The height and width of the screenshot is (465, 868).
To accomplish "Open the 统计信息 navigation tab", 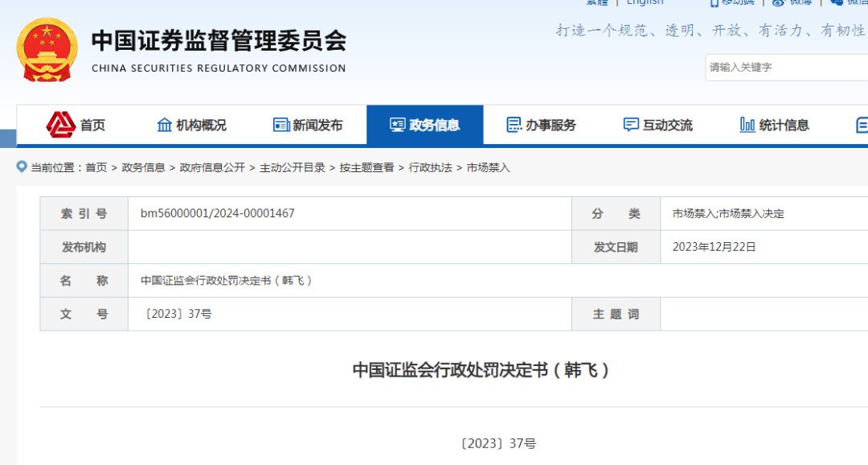I will click(775, 126).
